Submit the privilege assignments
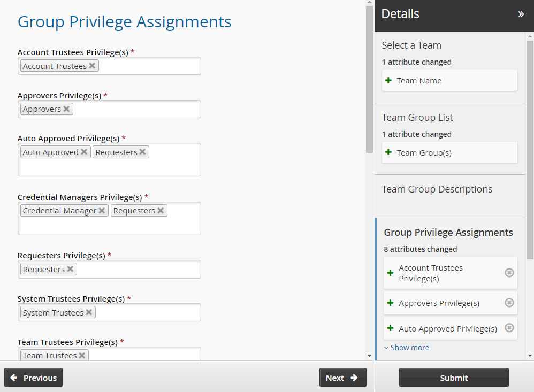 point(453,378)
